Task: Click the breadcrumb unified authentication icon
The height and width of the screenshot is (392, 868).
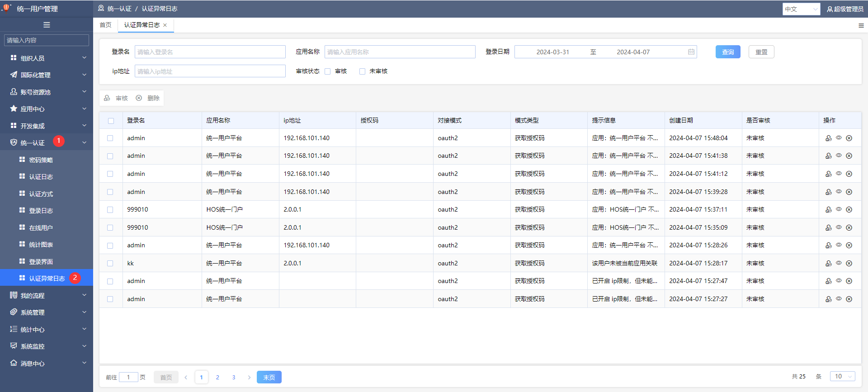Action: [x=101, y=9]
